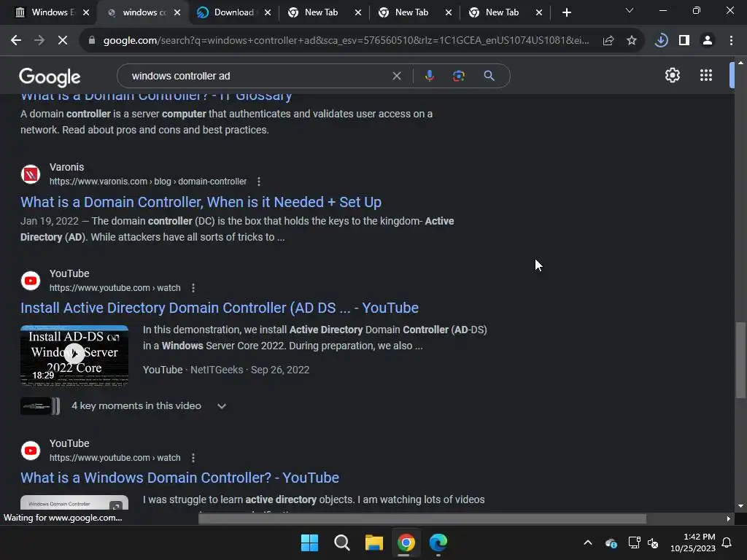The height and width of the screenshot is (560, 747).
Task: Click into the windows controller ad search field
Action: coord(258,76)
